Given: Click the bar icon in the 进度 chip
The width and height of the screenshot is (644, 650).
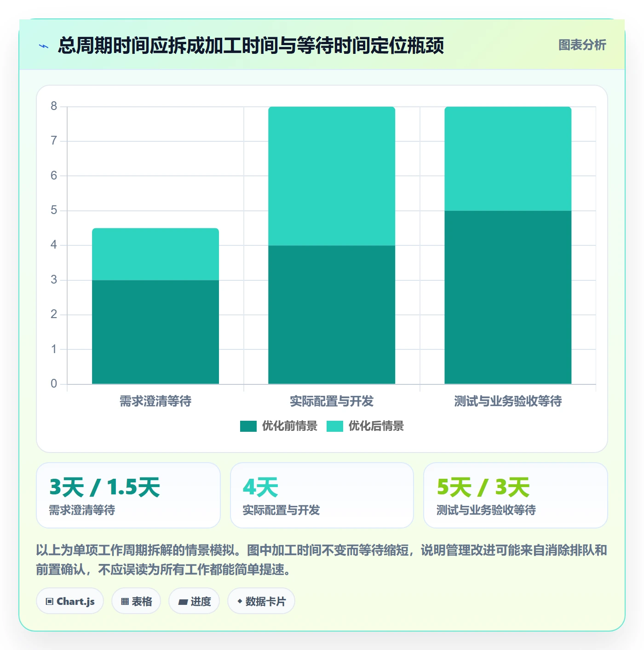Looking at the screenshot, I should coord(183,602).
